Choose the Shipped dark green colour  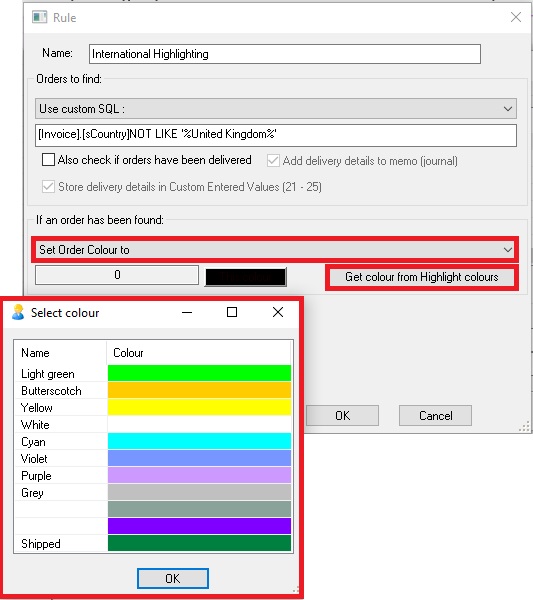pos(199,543)
